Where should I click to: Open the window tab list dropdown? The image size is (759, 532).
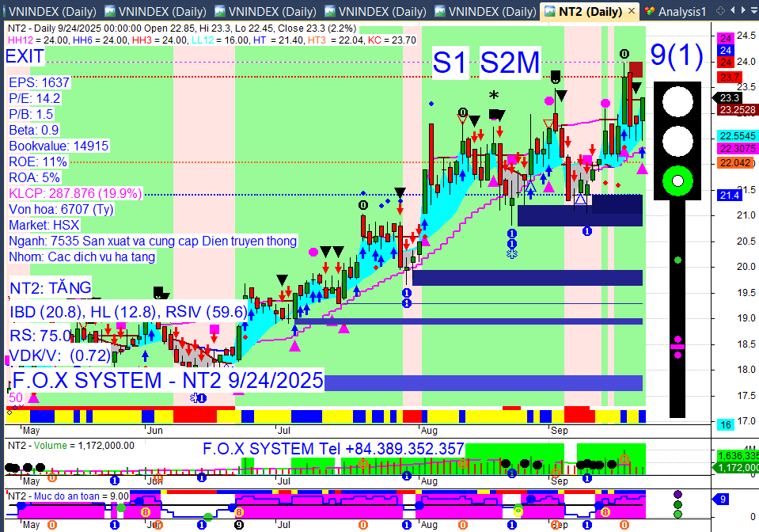click(754, 10)
